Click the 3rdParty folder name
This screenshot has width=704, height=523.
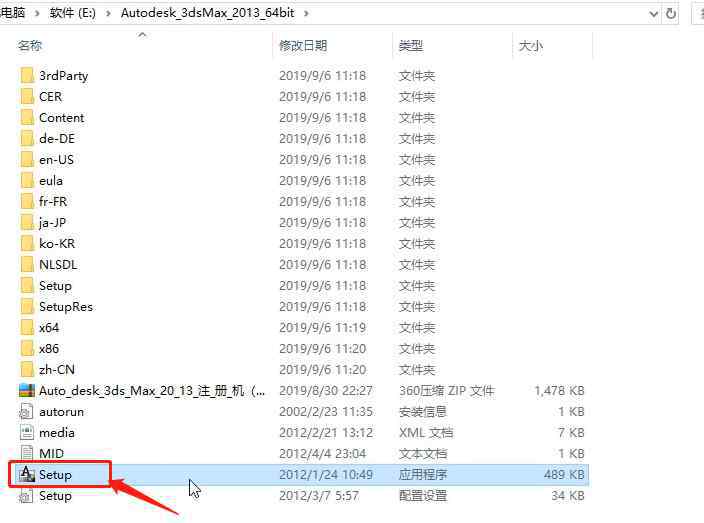point(63,76)
